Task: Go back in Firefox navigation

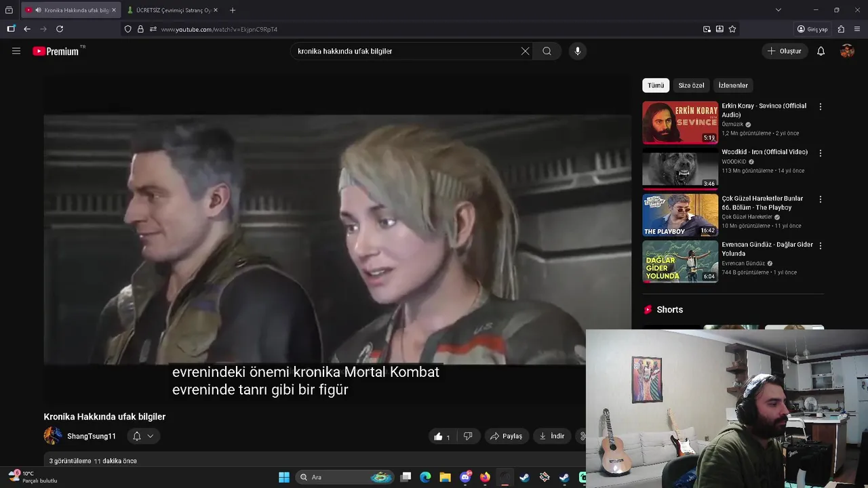Action: pos(27,29)
